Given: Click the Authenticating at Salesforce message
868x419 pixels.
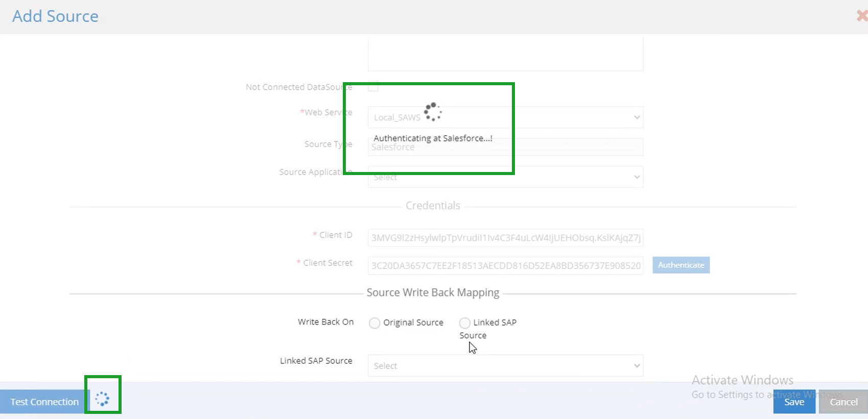Looking at the screenshot, I should coord(433,138).
